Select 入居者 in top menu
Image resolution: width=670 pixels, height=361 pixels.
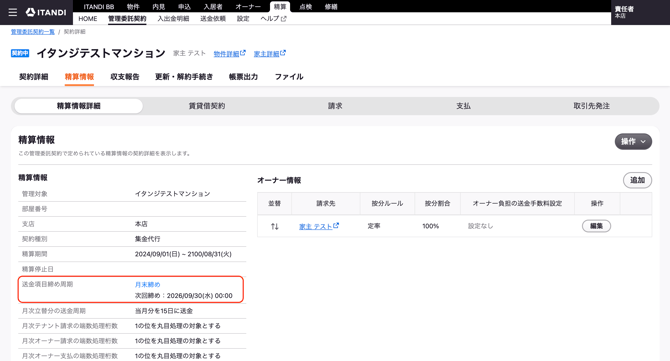coord(213,6)
